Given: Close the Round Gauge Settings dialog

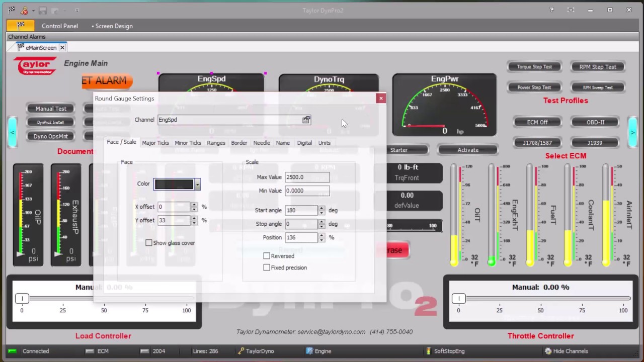Looking at the screenshot, I should (x=381, y=99).
